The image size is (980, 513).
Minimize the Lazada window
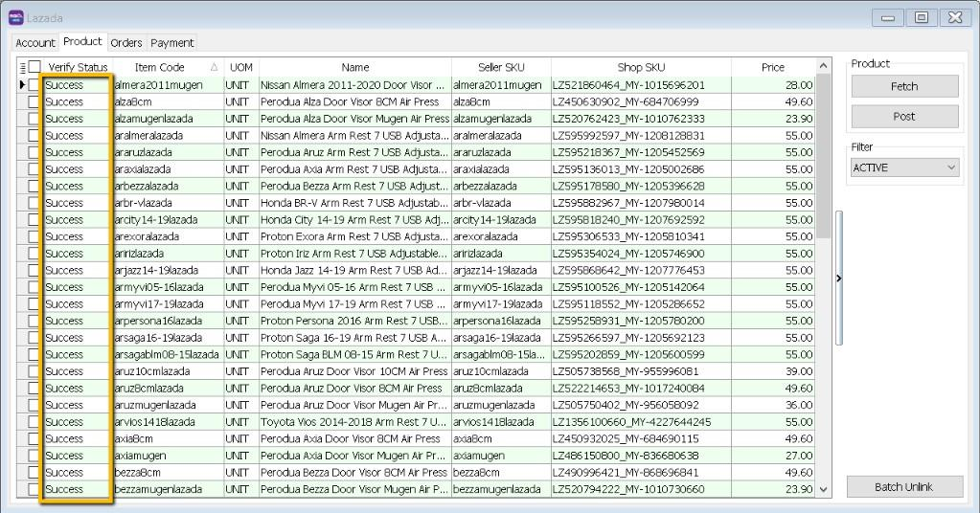pyautogui.click(x=889, y=17)
